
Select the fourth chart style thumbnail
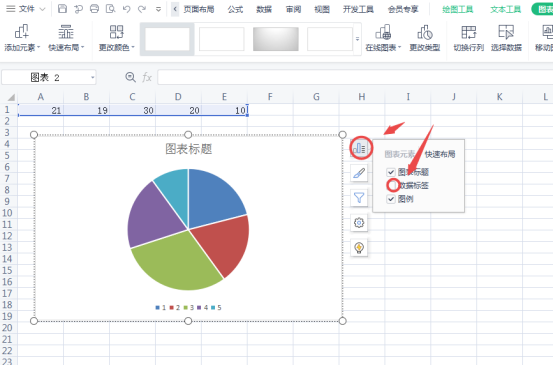pos(330,39)
